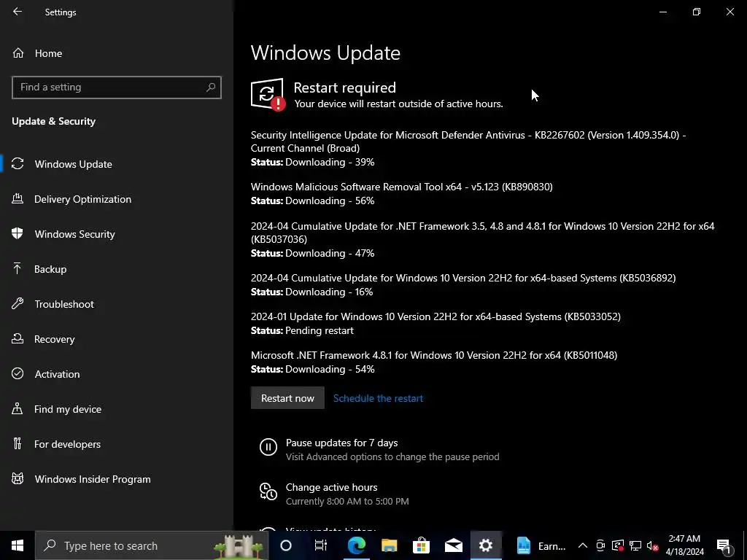
Task: Click the Delivery Optimization icon
Action: [18, 198]
